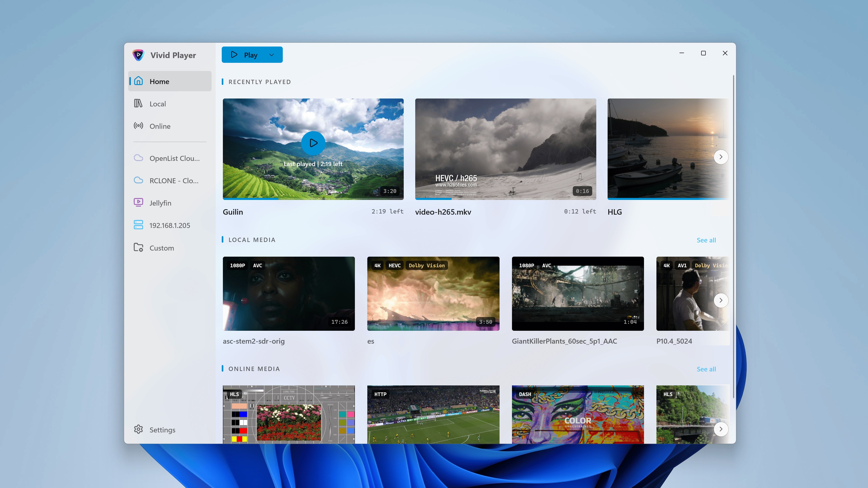Open Jellyfin library
This screenshot has height=488, width=868.
tap(170, 203)
